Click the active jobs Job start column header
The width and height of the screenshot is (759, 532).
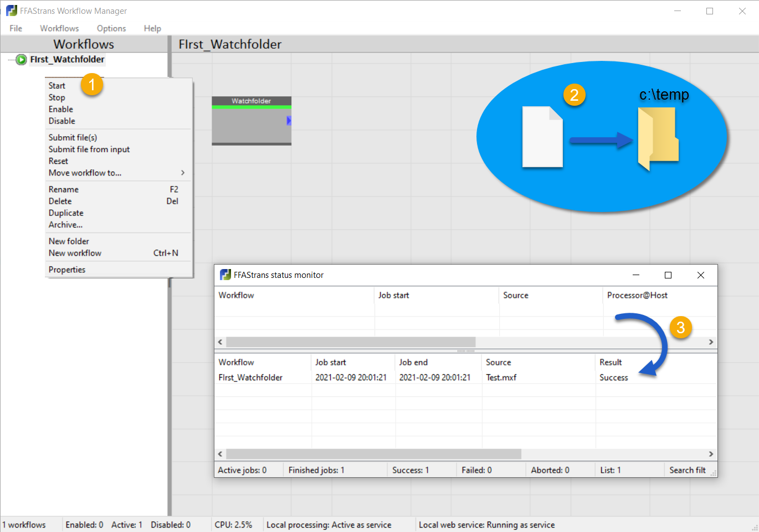(x=437, y=295)
